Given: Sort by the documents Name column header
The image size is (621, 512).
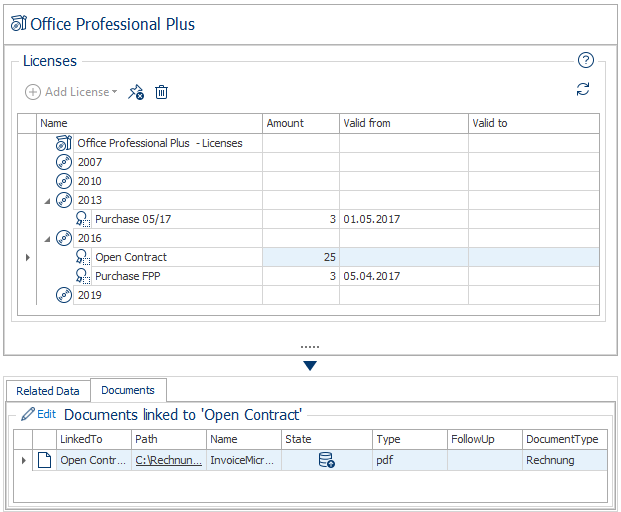Looking at the screenshot, I should [244, 439].
